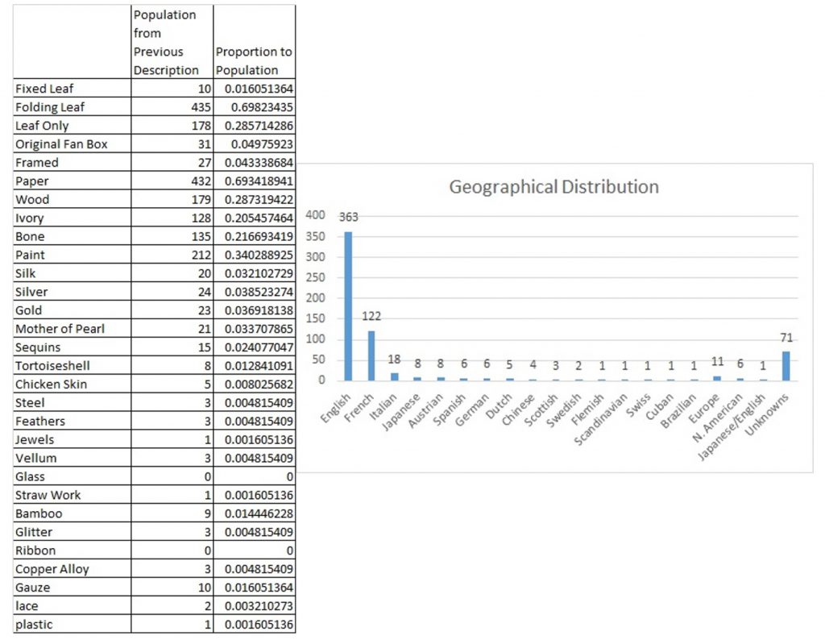Click the 'Paper' label cell
The height and width of the screenshot is (644, 825).
(x=72, y=181)
